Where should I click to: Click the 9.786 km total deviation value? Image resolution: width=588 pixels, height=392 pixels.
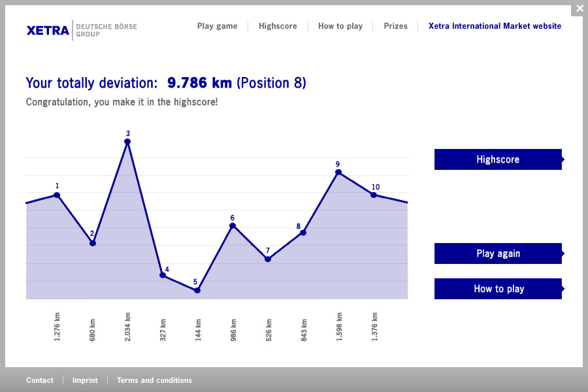point(199,83)
